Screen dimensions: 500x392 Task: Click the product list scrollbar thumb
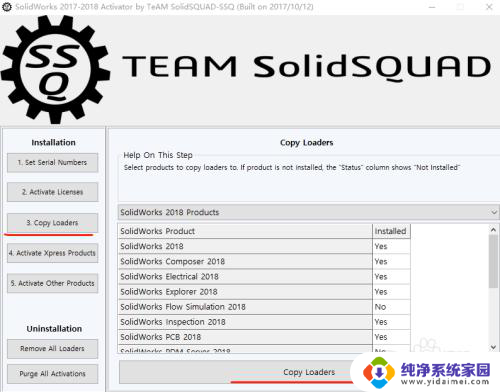[x=493, y=261]
